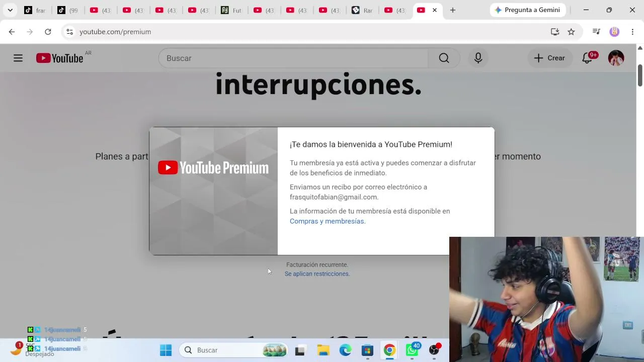Screen dimensions: 644x362
Task: Open WhatsApp from the taskbar
Action: [x=412, y=350]
